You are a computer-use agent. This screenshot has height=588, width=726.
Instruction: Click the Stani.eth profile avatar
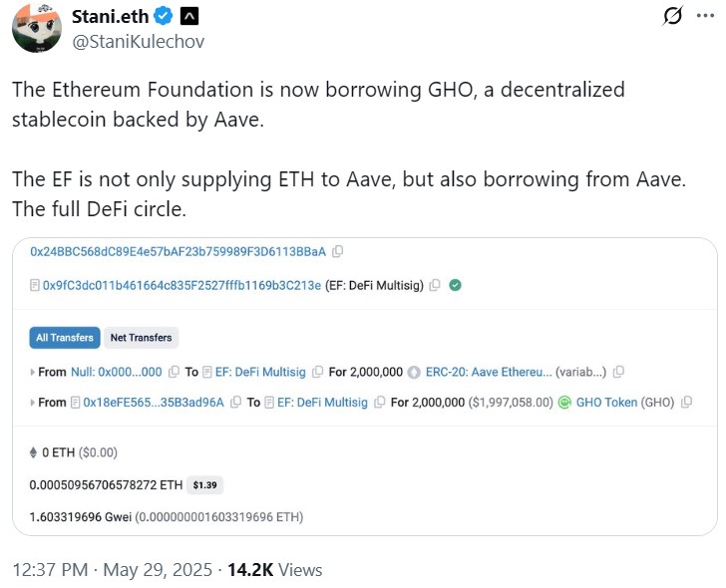click(36, 28)
